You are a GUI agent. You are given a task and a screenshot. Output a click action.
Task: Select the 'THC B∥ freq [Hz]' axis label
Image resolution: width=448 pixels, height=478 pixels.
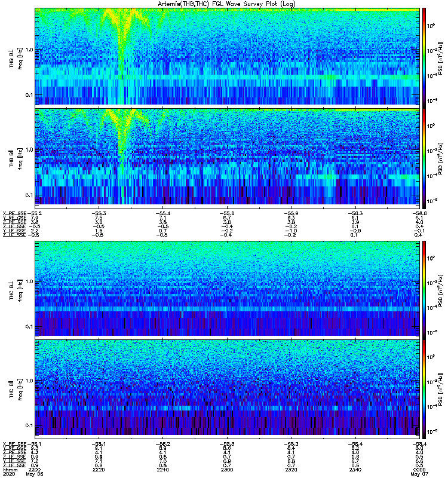(x=16, y=390)
